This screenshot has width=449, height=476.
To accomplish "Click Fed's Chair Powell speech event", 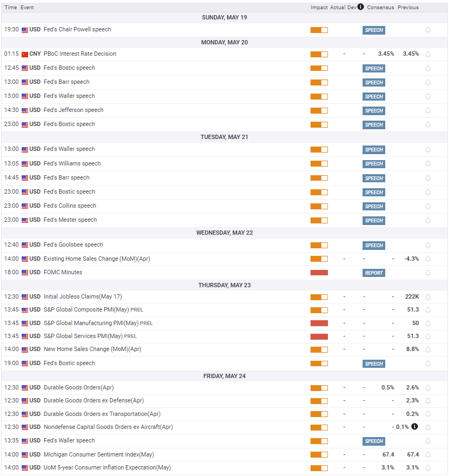I will [77, 29].
